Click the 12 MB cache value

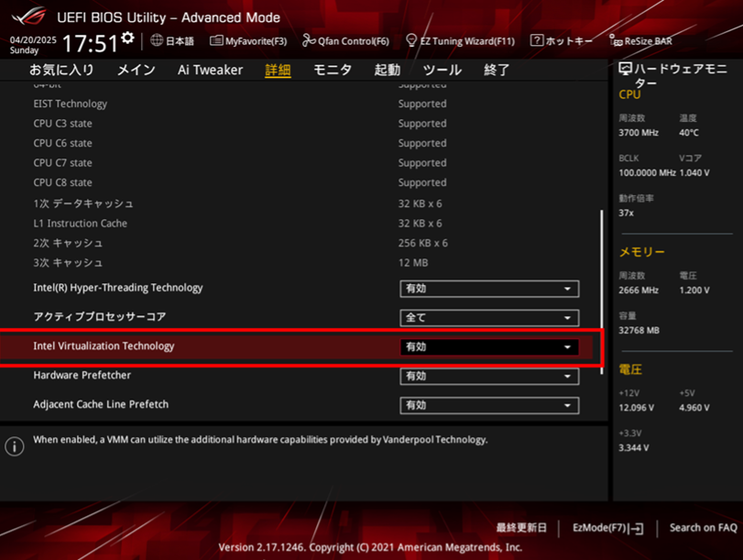[412, 263]
